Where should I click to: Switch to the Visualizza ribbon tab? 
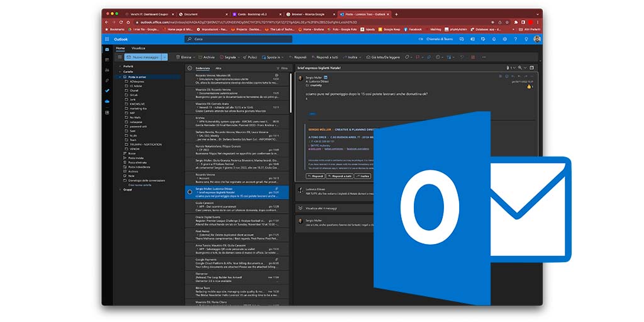(x=138, y=48)
